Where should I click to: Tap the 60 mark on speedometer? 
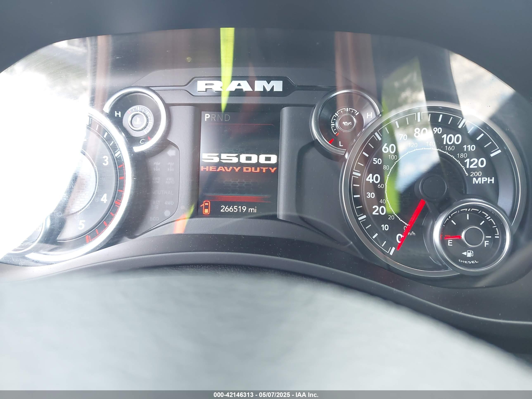click(389, 149)
